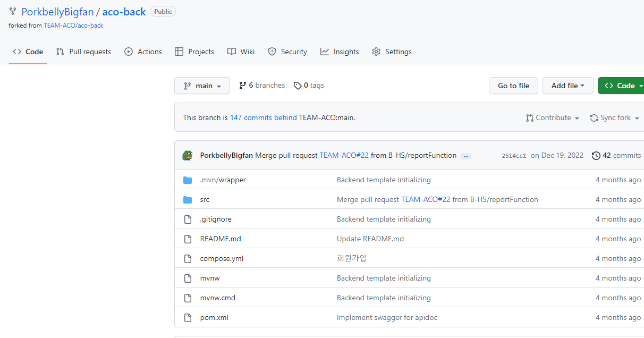644x338 pixels.
Task: Open the 147 commits behind link
Action: click(264, 118)
